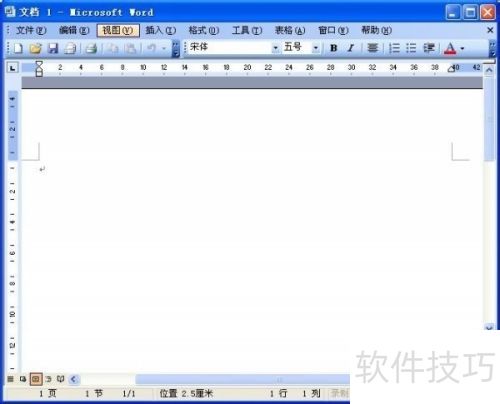
Task: Click the '1 节' status bar entry
Action: coord(93,394)
